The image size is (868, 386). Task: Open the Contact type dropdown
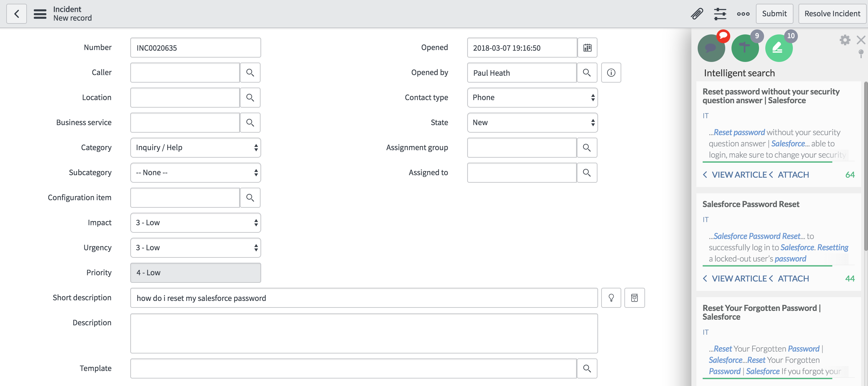tap(532, 98)
